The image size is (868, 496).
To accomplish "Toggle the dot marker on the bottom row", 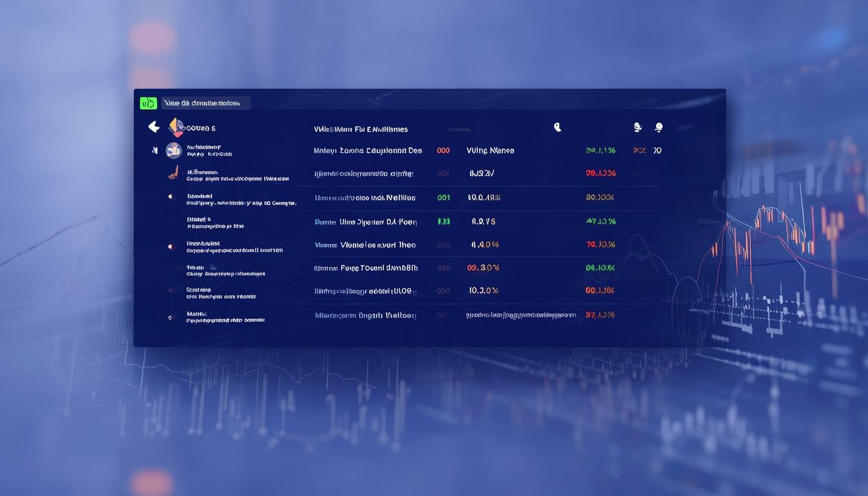I will point(170,317).
